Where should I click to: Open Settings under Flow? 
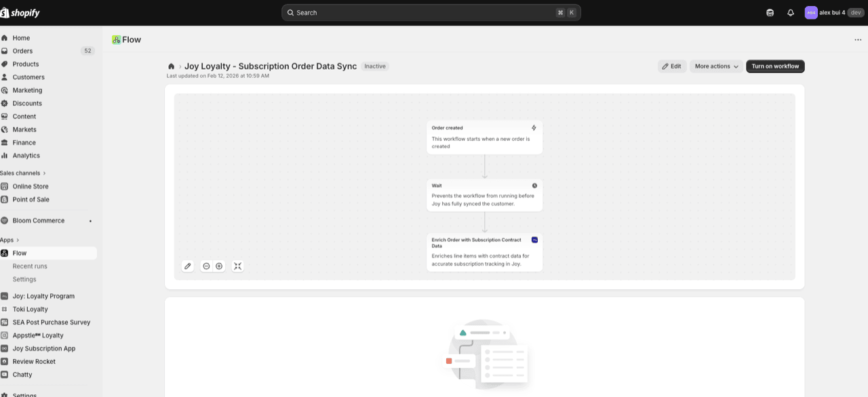pyautogui.click(x=24, y=279)
